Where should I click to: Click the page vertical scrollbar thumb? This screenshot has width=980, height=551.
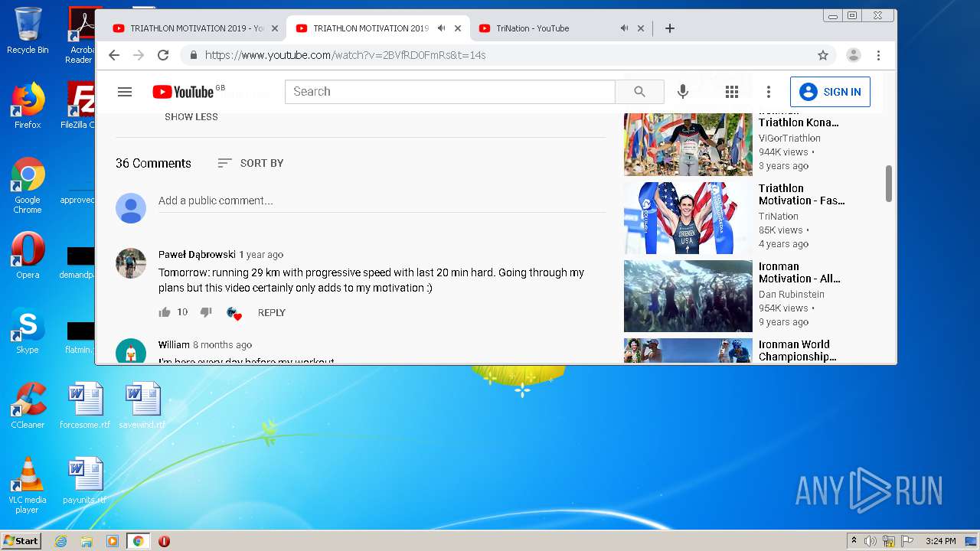(x=889, y=184)
